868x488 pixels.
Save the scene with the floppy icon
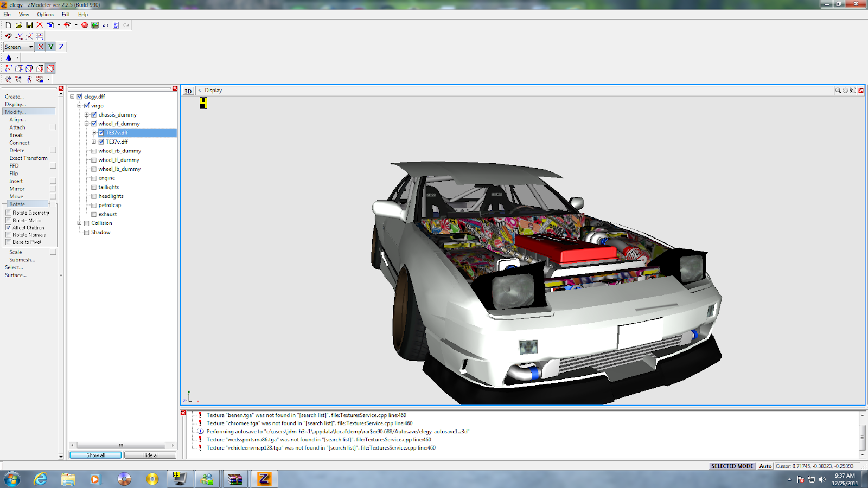coord(29,25)
